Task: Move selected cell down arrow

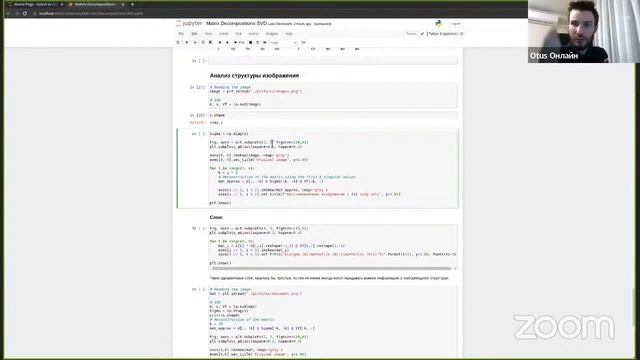Action: pyautogui.click(x=227, y=42)
